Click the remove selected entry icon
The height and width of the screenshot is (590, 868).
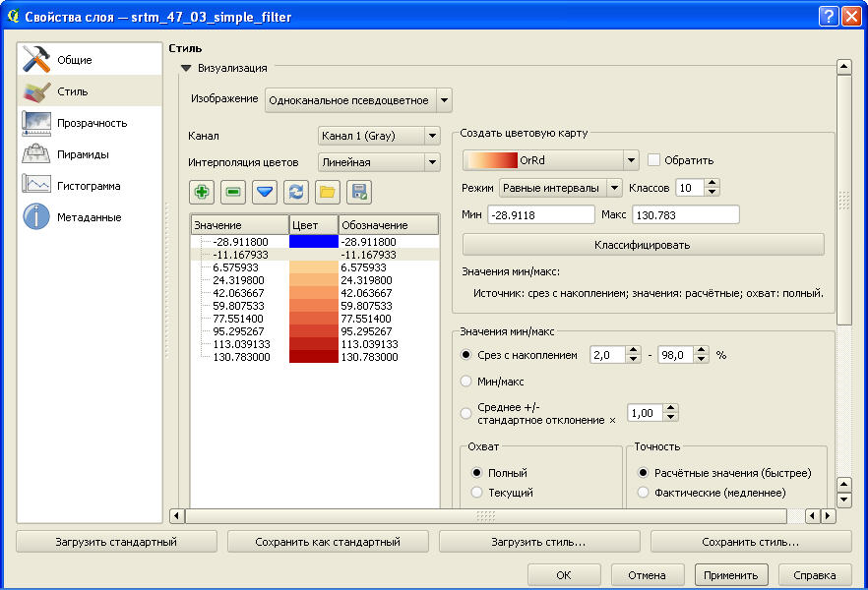[233, 192]
